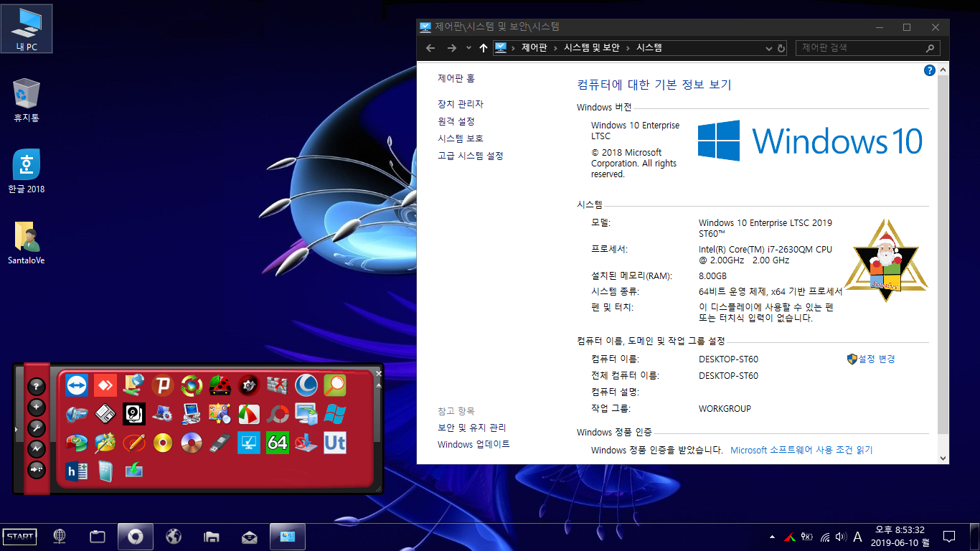Open the gold disc icon

tap(163, 443)
